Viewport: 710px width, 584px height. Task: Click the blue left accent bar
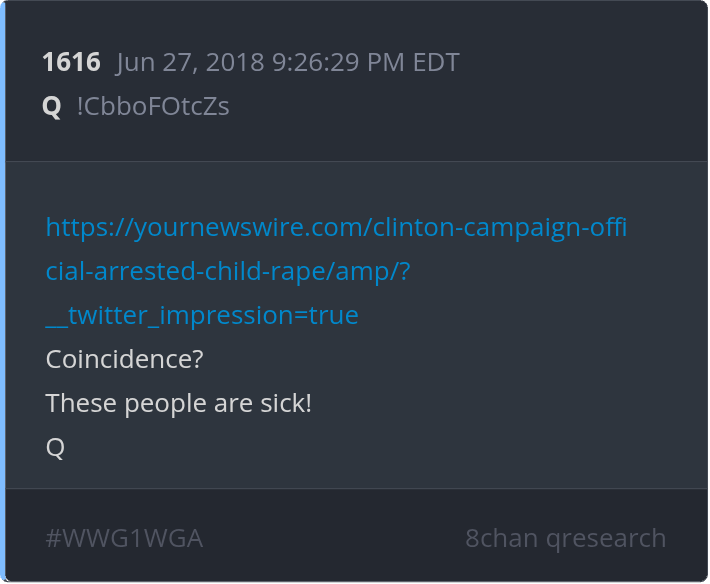tap(3, 292)
